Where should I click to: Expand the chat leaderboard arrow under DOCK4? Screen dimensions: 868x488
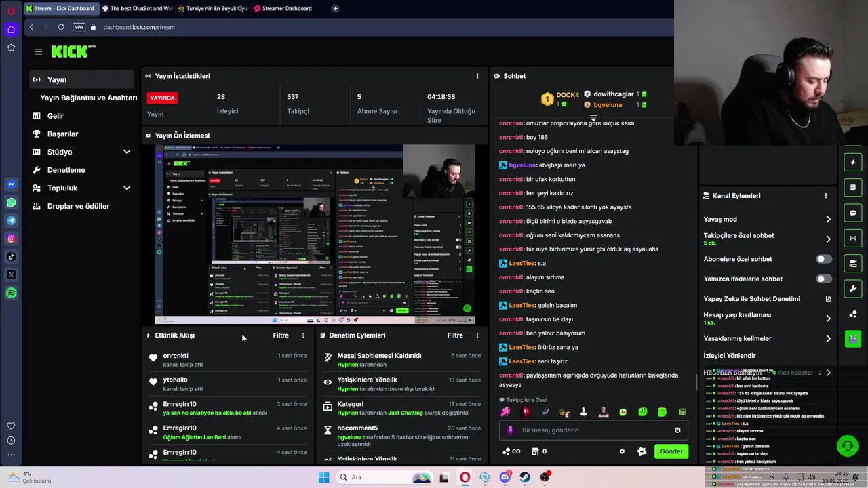[593, 118]
